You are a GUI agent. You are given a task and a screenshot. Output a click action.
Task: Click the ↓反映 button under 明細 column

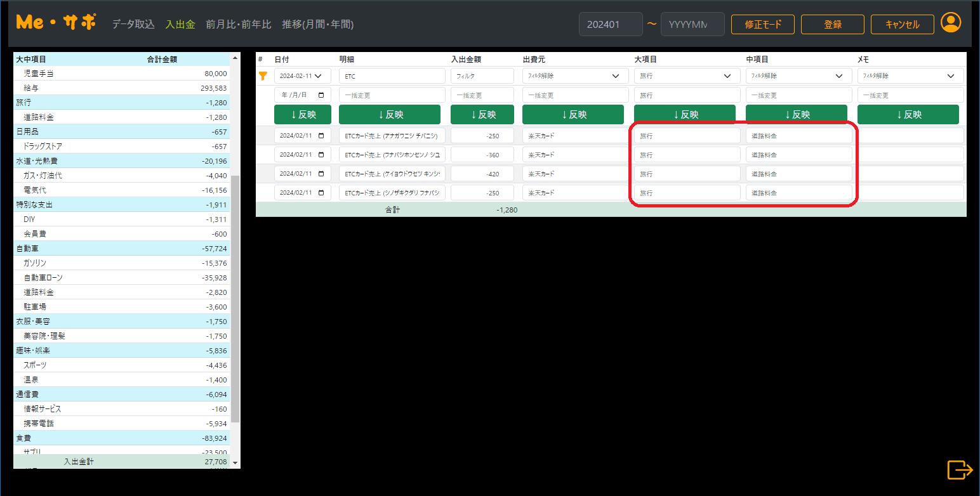coord(392,115)
